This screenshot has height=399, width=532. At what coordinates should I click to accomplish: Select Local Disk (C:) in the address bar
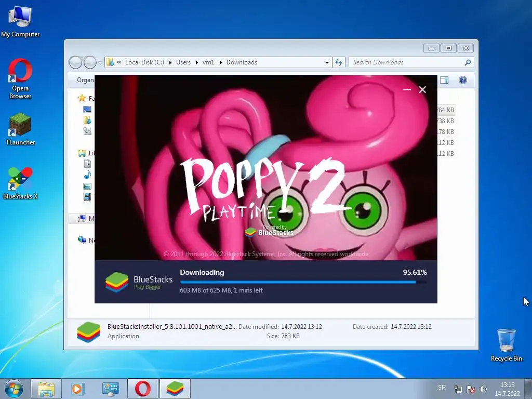coord(144,62)
